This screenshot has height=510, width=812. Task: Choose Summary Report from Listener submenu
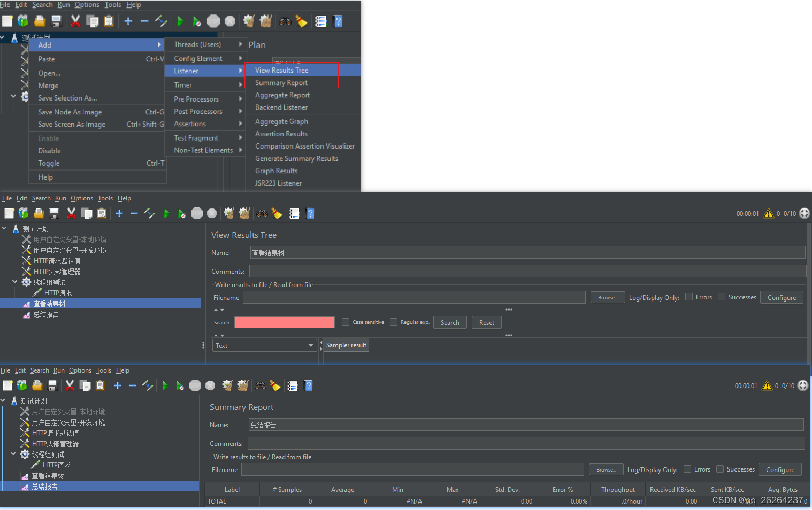[303, 82]
